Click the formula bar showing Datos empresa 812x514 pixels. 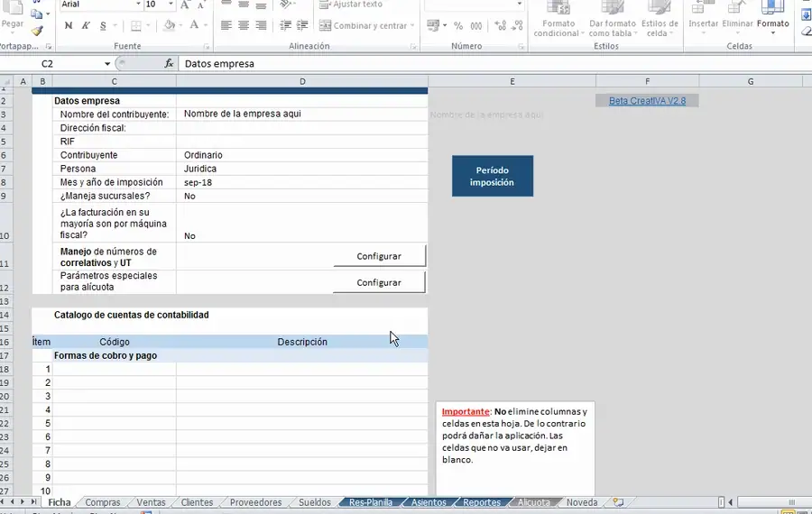495,64
